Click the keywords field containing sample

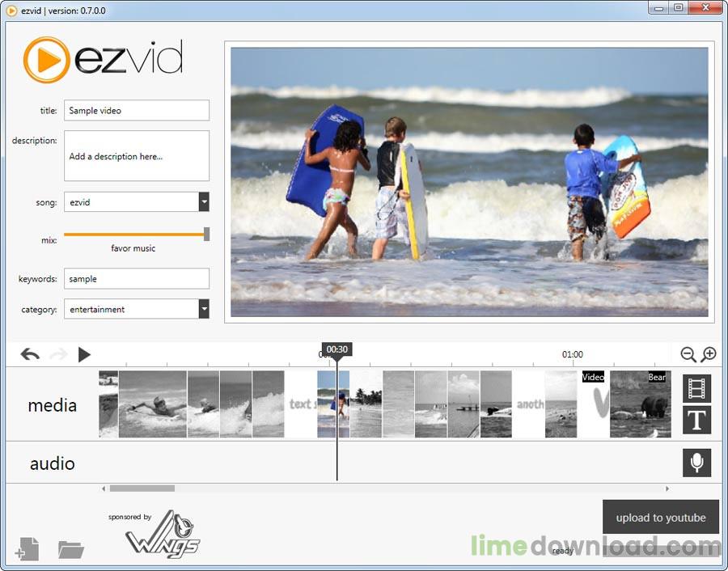(137, 278)
